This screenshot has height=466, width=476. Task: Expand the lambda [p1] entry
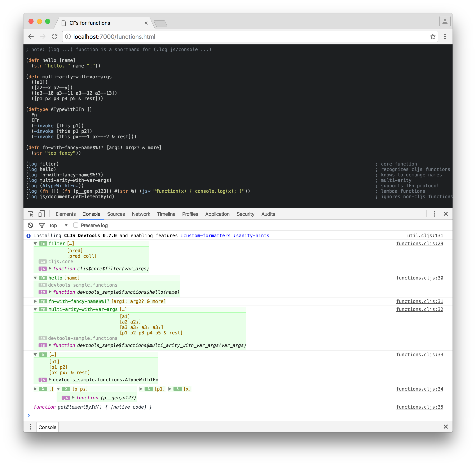141,389
